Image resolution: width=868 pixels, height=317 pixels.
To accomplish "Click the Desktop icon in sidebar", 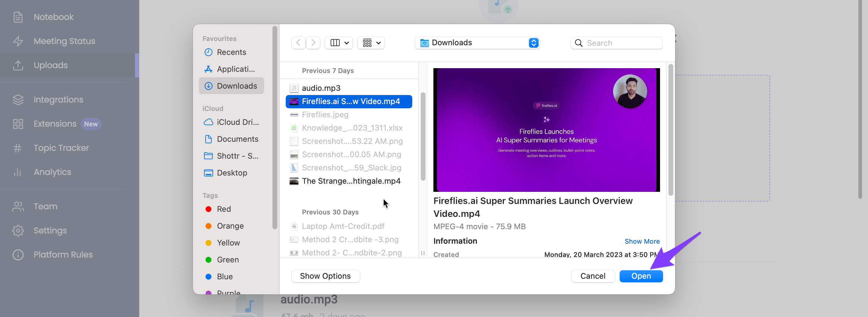I will (209, 173).
